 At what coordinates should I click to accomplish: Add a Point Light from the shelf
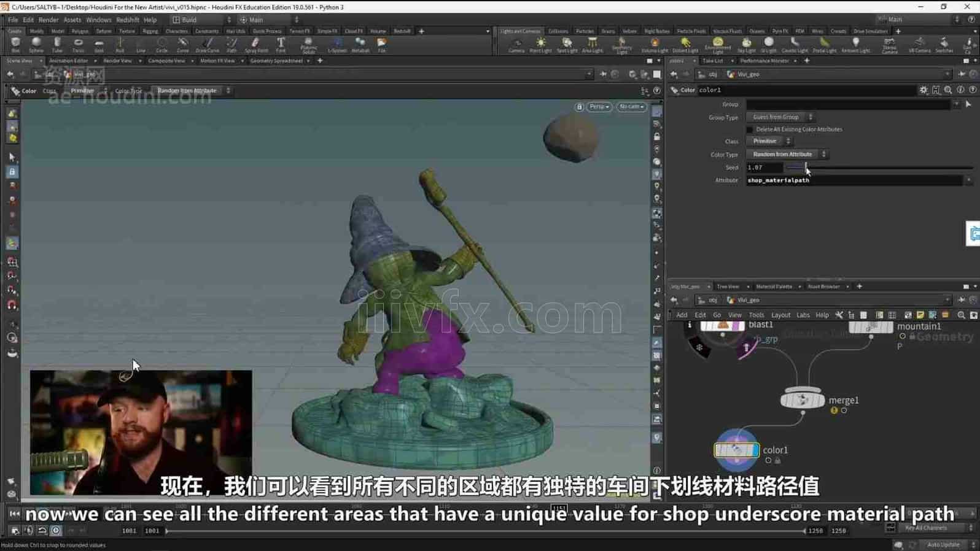tap(540, 45)
